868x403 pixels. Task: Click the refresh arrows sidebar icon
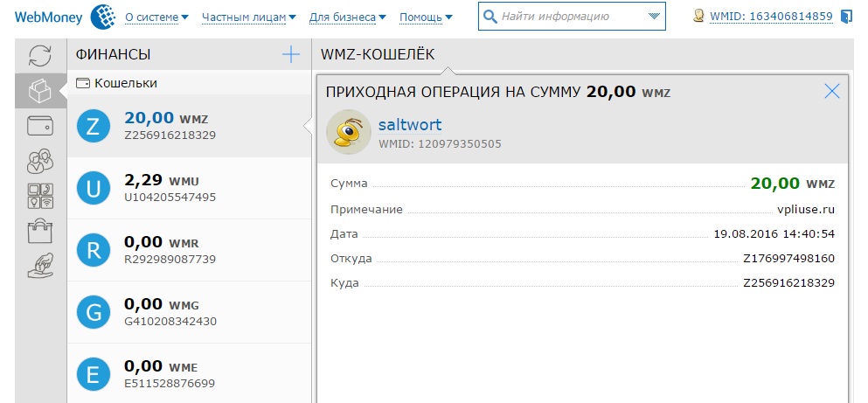click(x=40, y=55)
